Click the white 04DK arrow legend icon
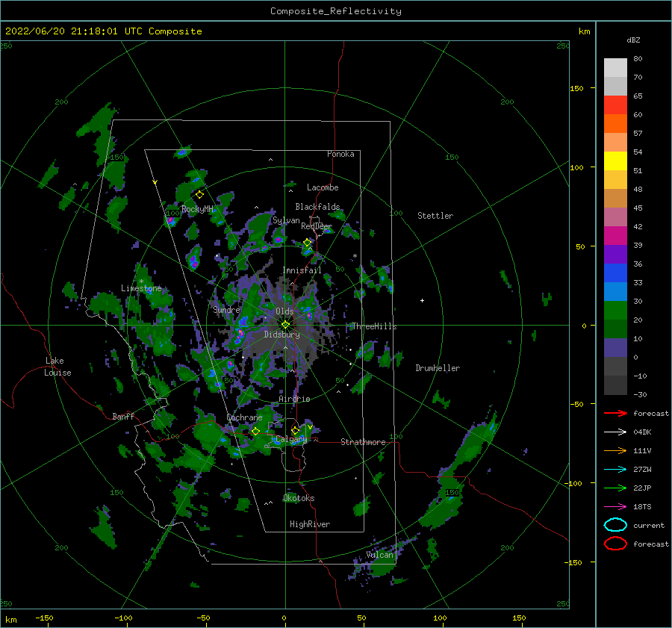 point(615,432)
